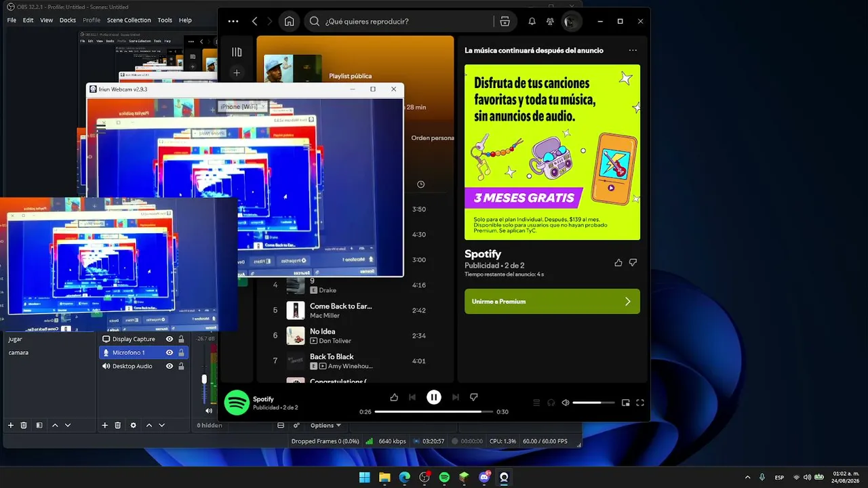Image resolution: width=868 pixels, height=488 pixels.
Task: Open the OBS Help menu
Action: [185, 20]
